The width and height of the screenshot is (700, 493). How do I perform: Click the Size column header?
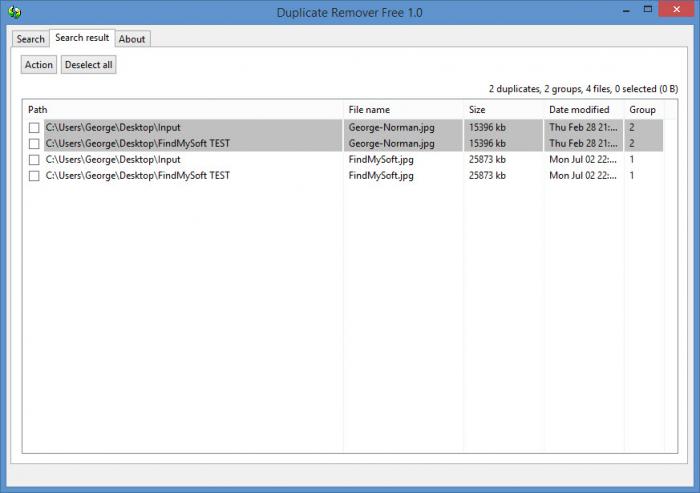[502, 109]
